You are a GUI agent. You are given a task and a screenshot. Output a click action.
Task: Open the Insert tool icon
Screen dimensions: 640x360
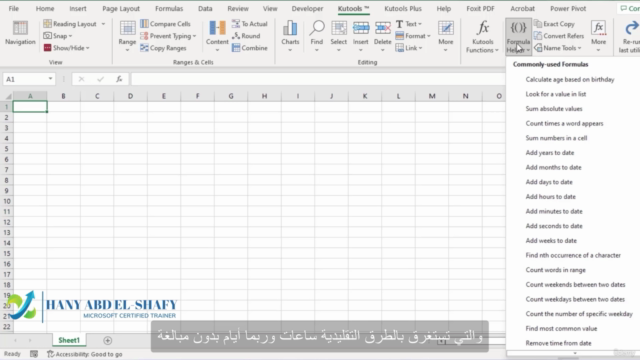361,28
